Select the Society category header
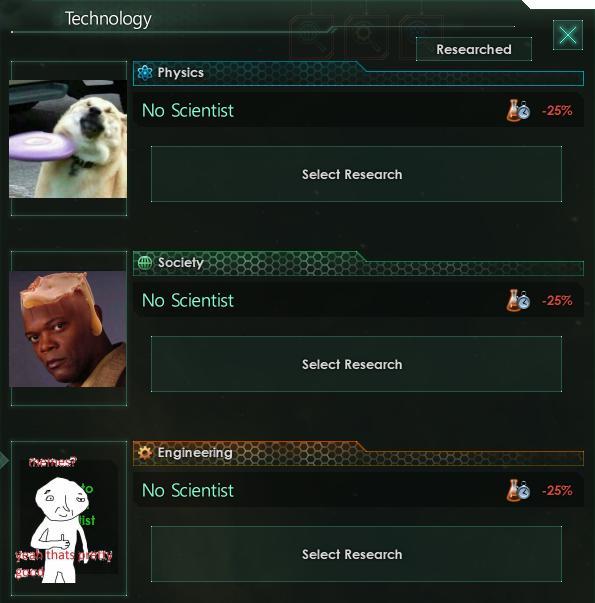Screen dimensions: 595x603 click(358, 263)
